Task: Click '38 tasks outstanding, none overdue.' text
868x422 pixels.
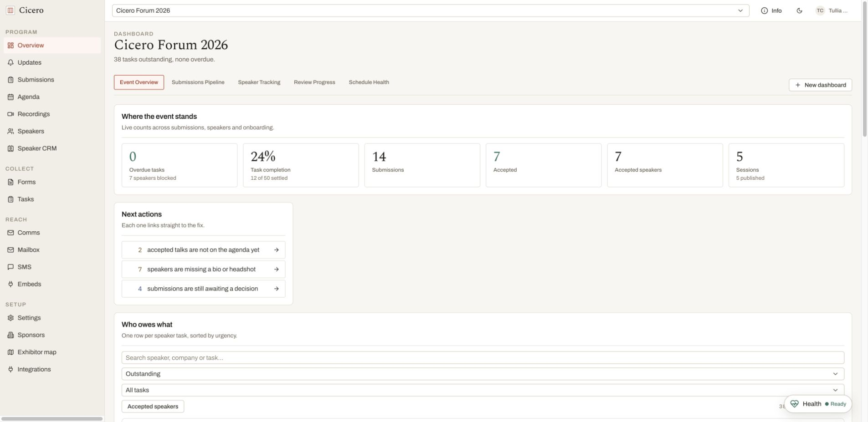Action: [x=164, y=60]
